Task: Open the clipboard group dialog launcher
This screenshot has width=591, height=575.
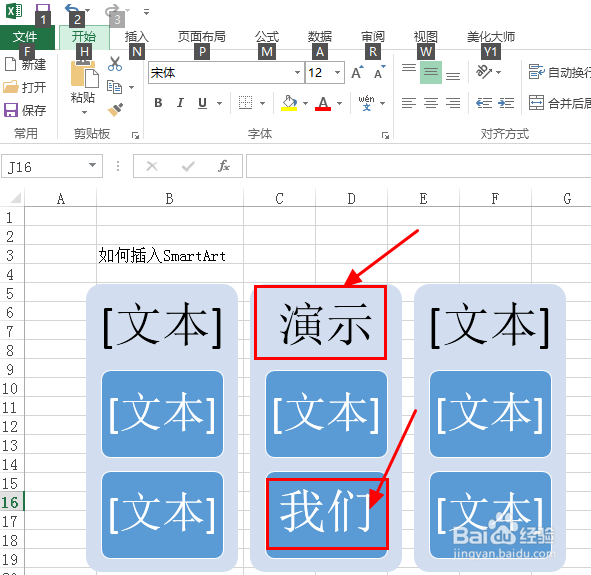Action: point(135,135)
